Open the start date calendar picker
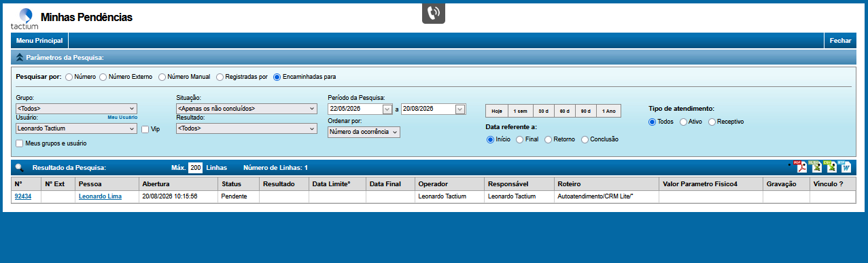 point(388,109)
